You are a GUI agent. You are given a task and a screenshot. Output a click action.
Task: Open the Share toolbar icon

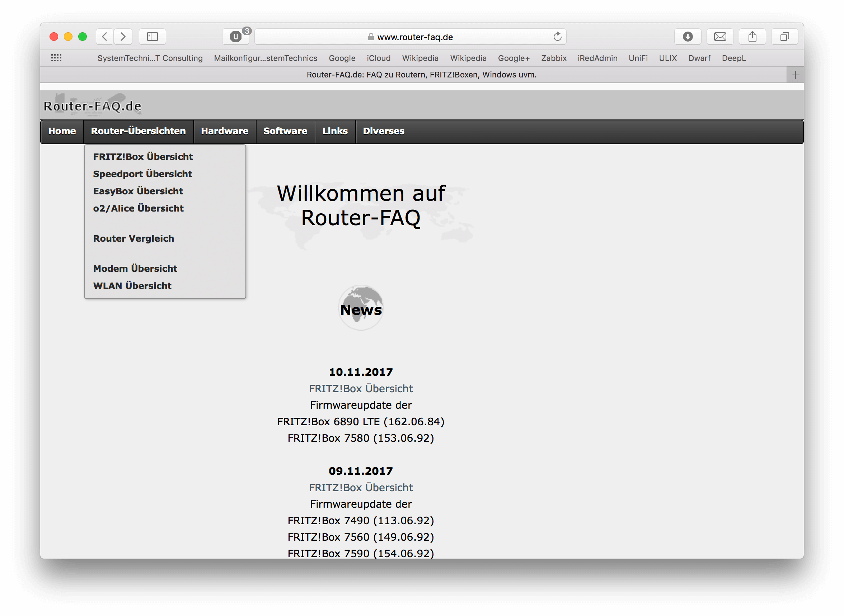coord(752,37)
